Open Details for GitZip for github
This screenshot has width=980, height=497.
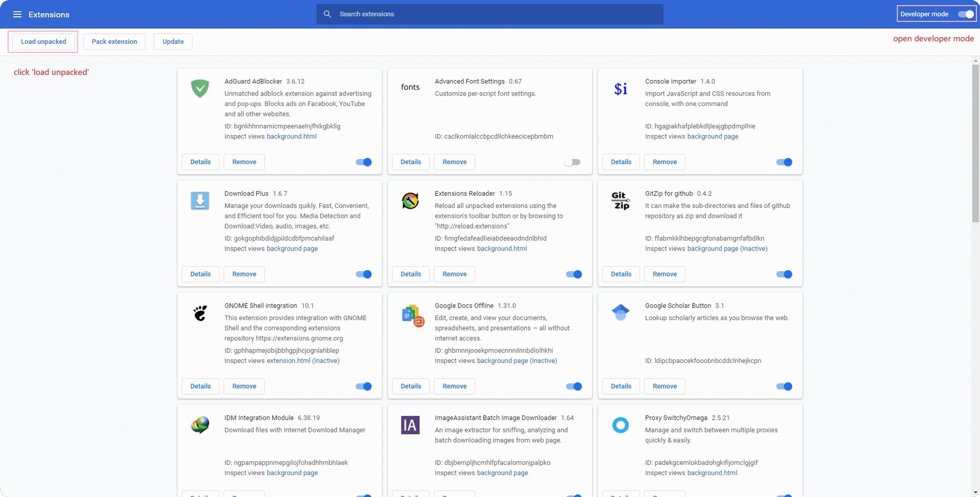[x=621, y=274]
